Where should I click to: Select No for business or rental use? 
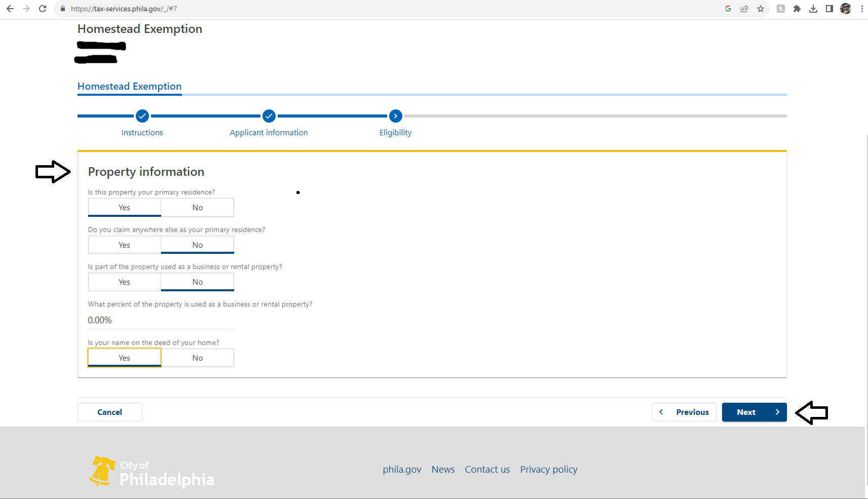198,282
